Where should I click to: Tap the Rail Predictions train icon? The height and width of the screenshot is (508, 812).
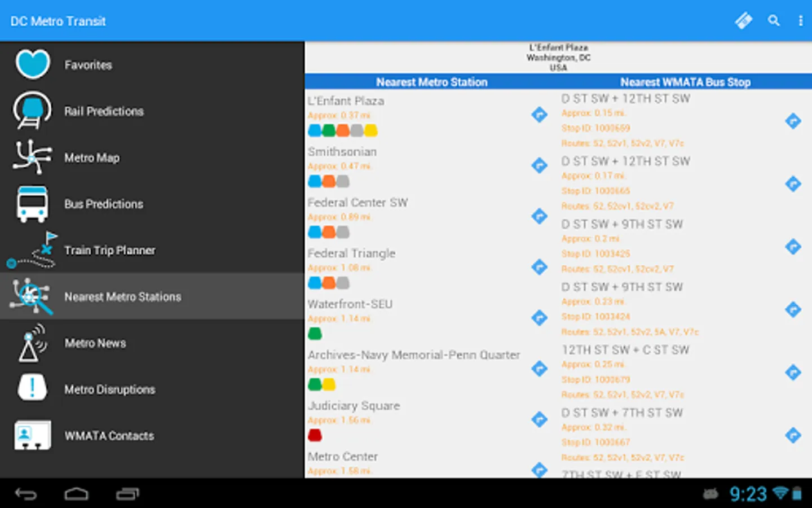point(32,111)
